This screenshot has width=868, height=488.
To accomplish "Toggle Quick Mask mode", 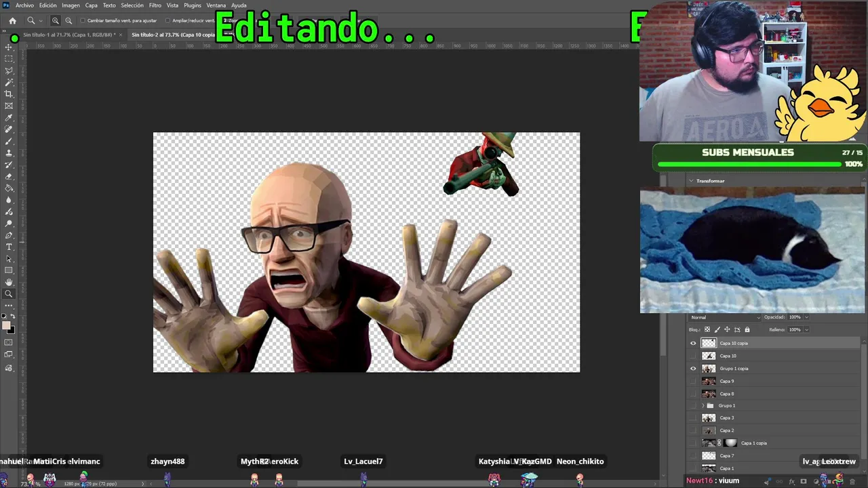I will pyautogui.click(x=9, y=343).
